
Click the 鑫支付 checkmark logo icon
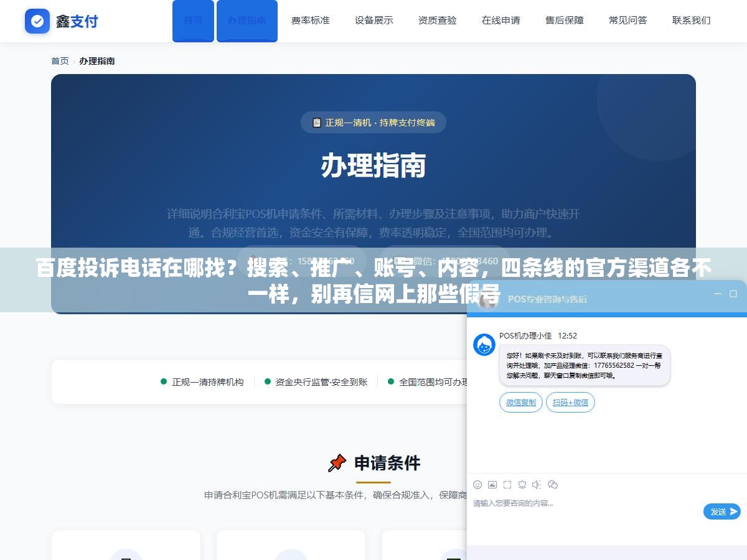pos(37,21)
